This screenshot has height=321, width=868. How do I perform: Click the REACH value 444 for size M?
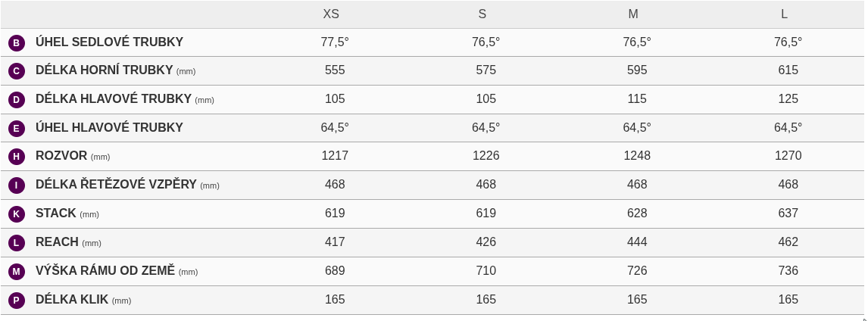[x=637, y=242]
